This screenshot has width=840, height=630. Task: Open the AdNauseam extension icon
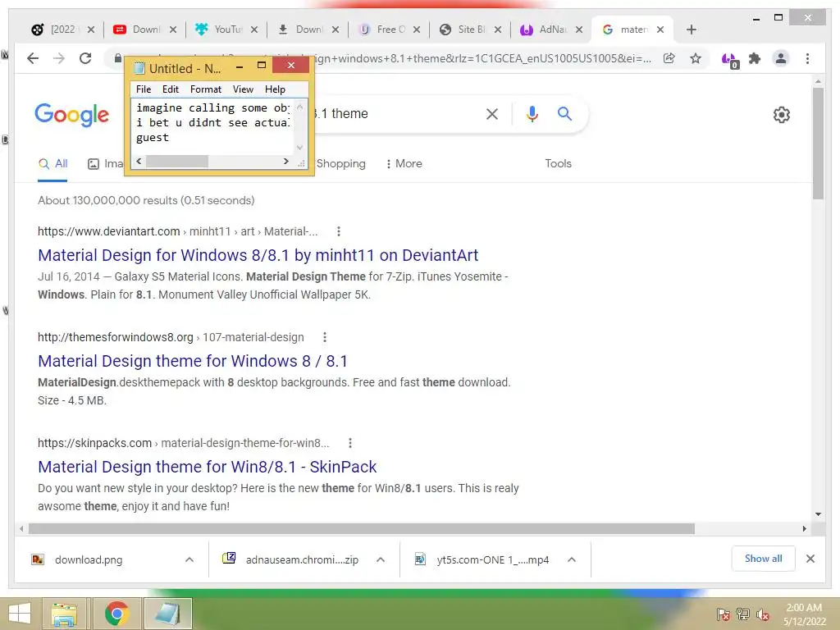coord(729,59)
